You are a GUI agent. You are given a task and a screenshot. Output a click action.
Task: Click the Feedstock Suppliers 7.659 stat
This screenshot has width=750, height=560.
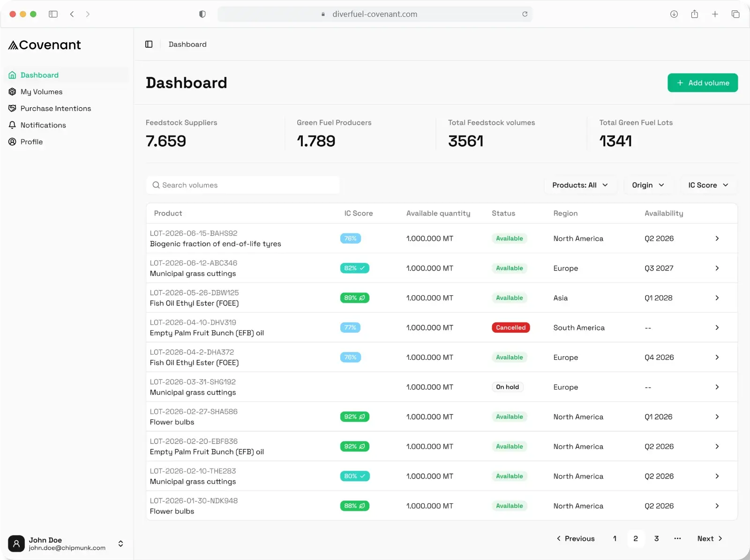[181, 134]
